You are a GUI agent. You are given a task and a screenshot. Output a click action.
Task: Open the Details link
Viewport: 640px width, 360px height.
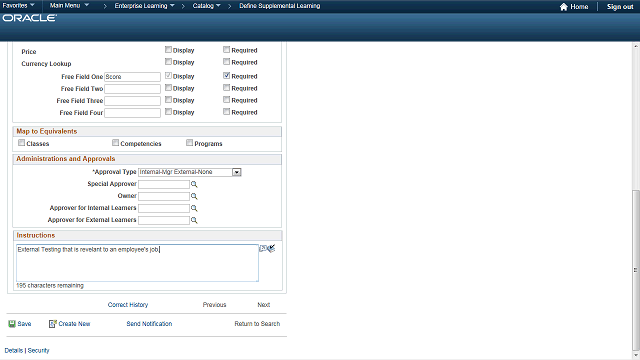[x=13, y=351]
